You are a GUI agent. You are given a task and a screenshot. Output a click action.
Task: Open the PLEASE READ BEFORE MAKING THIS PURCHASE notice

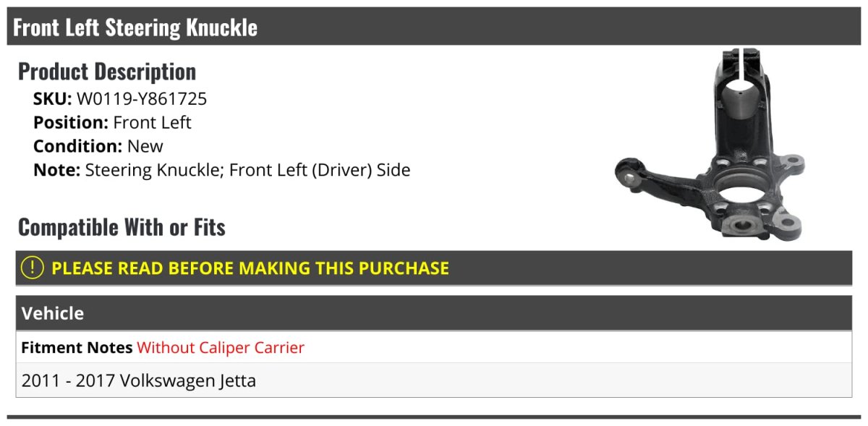click(x=250, y=268)
